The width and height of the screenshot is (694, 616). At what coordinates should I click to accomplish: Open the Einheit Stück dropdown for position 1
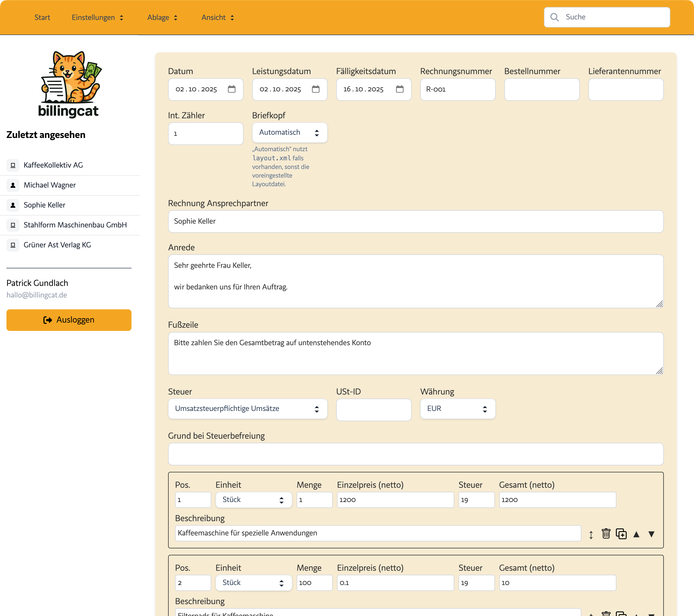(253, 500)
